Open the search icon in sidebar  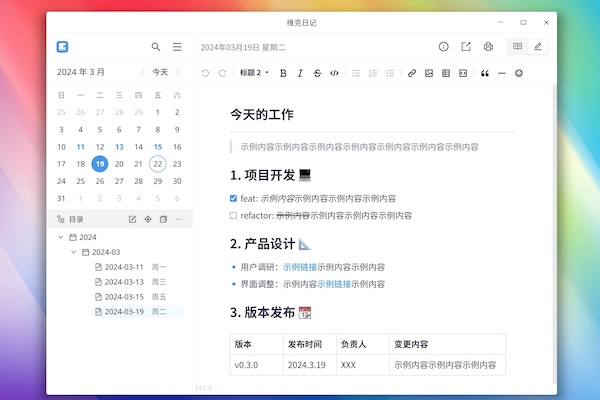click(156, 46)
